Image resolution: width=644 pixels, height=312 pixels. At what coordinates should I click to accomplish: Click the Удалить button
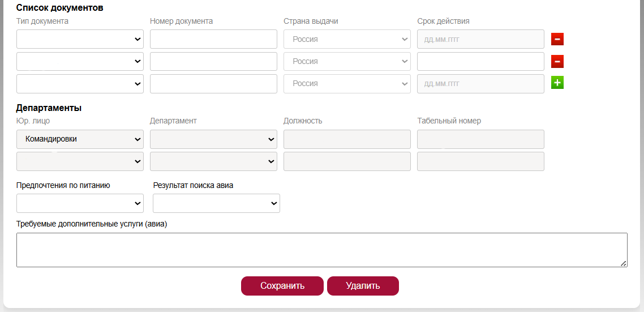pos(363,286)
